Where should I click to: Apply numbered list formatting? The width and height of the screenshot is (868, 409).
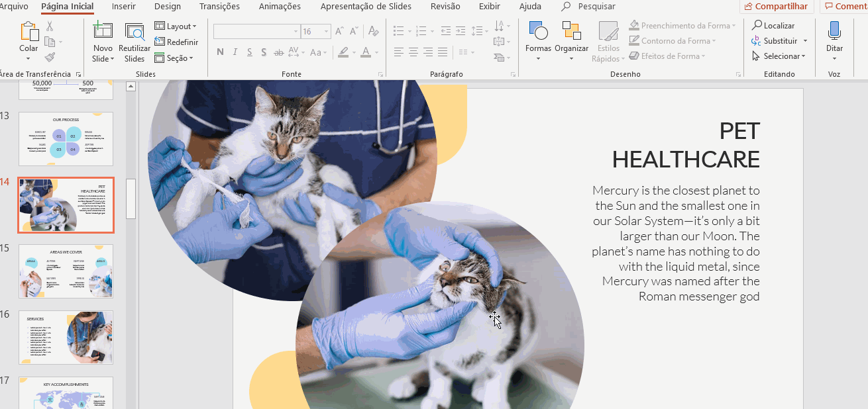[x=422, y=31]
